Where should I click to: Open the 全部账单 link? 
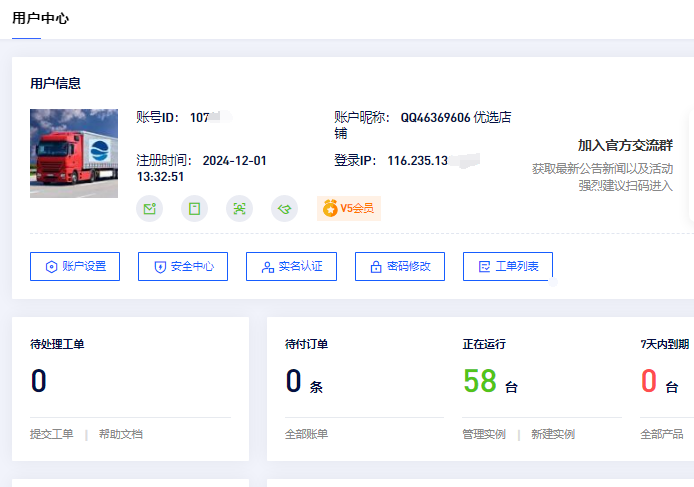(x=306, y=434)
